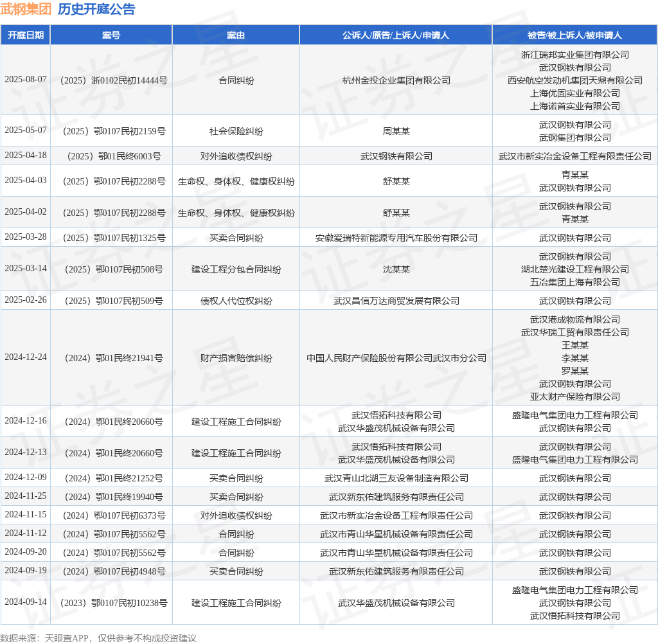Select case number '(2025)鄂0107民初508号'
Viewport: 658px width, 644px height.
(113, 269)
